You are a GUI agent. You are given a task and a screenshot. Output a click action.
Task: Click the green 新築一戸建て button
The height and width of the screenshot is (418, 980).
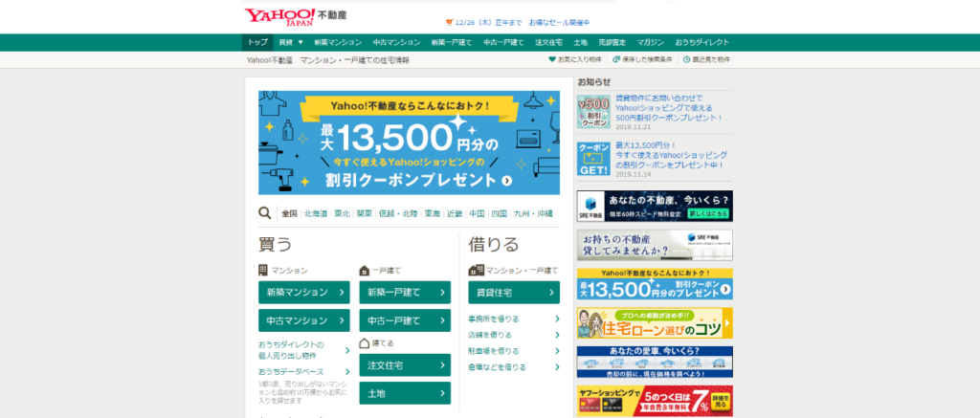[405, 292]
